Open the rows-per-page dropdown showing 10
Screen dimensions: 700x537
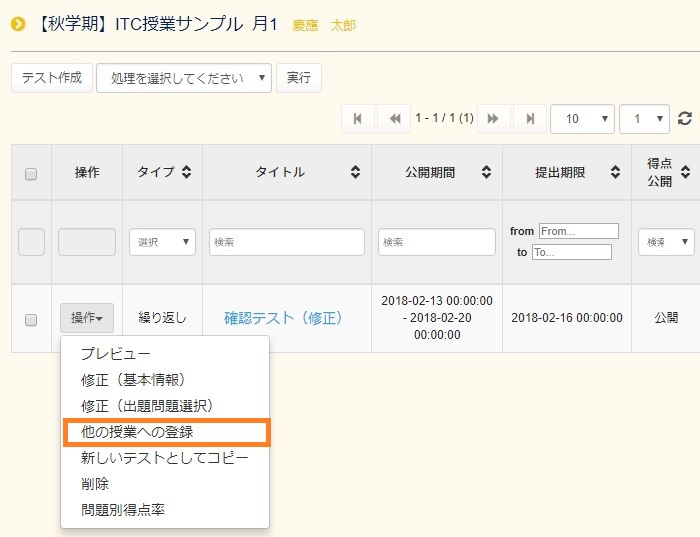click(582, 118)
